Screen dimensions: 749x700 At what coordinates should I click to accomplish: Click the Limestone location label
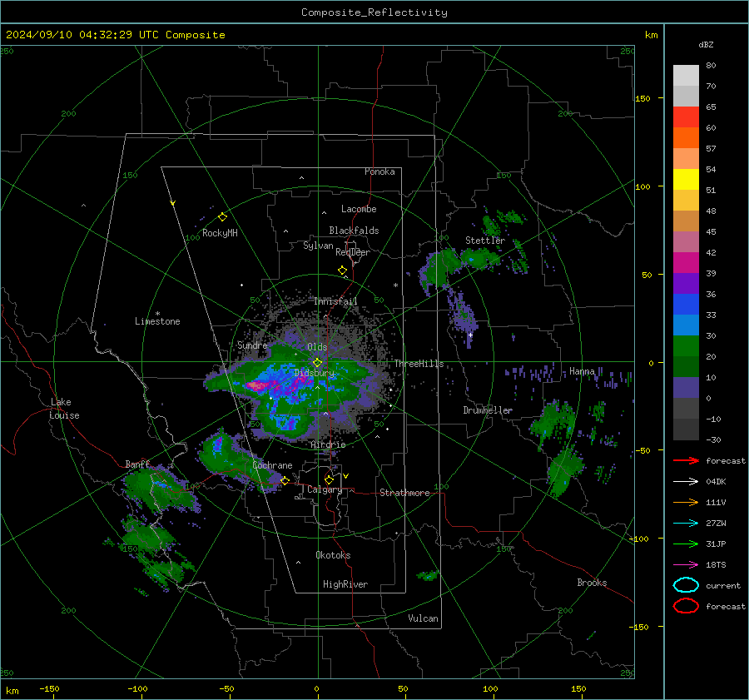pyautogui.click(x=157, y=321)
